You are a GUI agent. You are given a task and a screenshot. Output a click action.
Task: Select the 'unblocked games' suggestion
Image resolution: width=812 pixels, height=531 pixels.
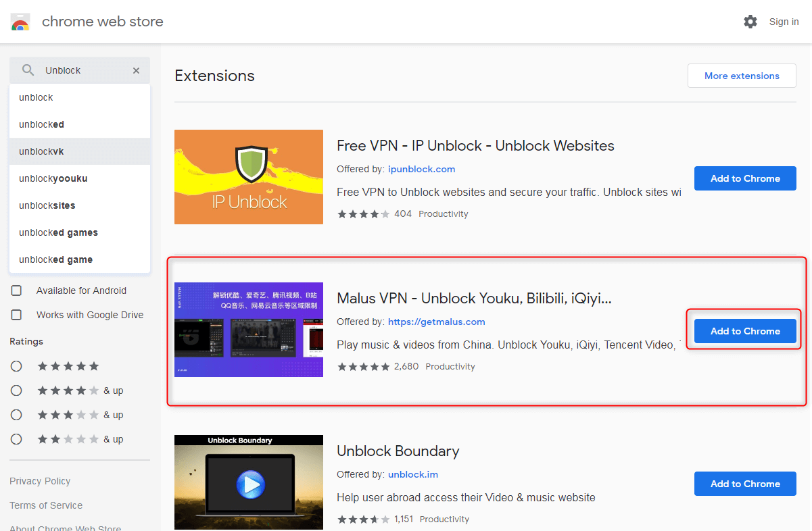(80, 232)
